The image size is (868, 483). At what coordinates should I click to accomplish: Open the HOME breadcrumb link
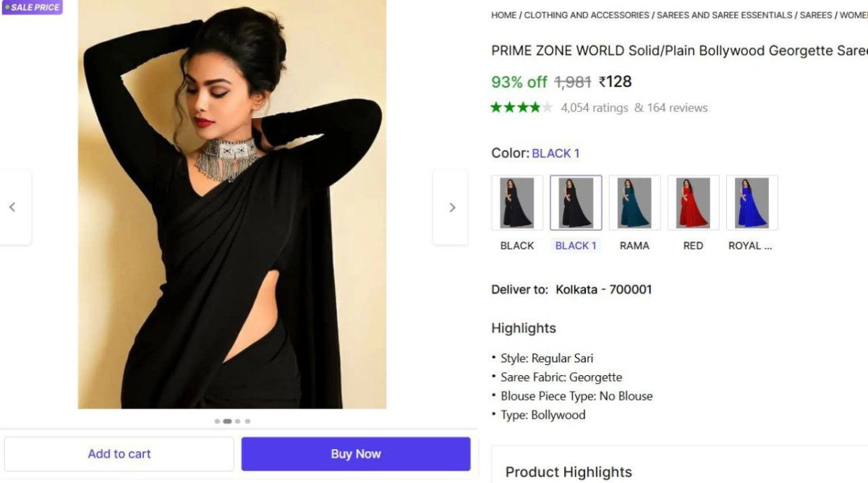pos(503,15)
